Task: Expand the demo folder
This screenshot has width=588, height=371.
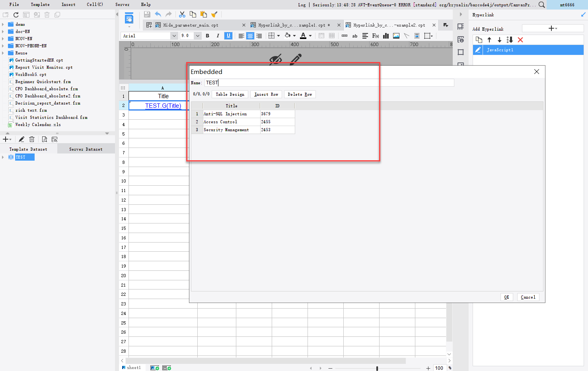Action: 3,24
